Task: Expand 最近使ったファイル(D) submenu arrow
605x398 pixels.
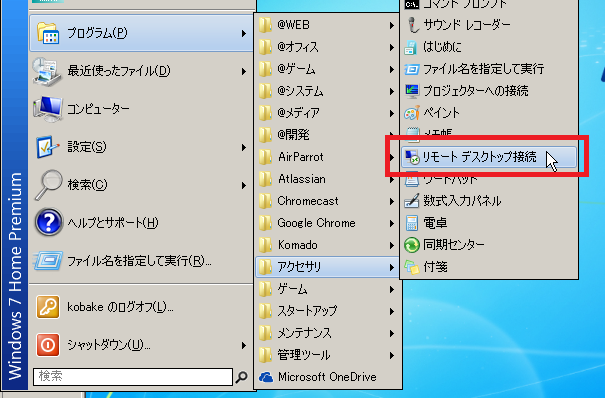Action: [244, 71]
